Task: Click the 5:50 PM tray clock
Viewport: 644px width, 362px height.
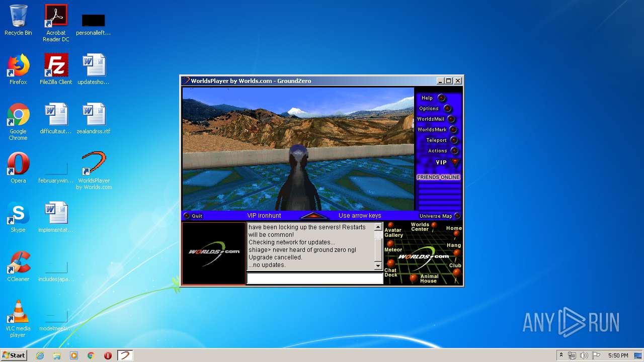Action: (x=618, y=355)
